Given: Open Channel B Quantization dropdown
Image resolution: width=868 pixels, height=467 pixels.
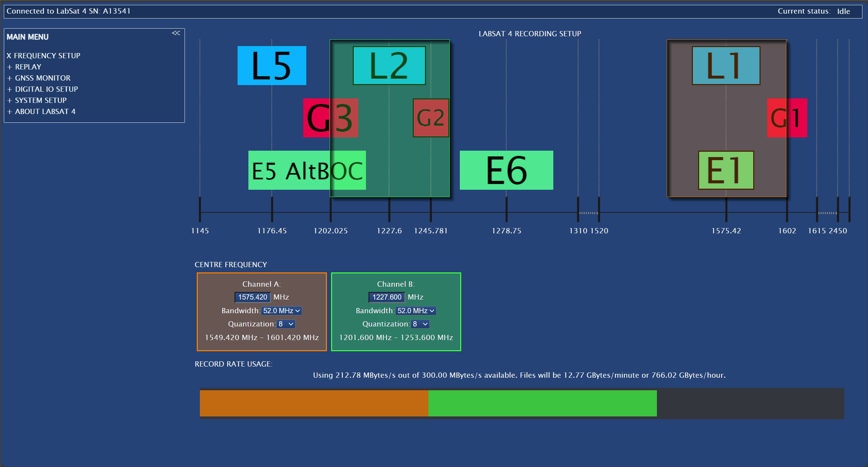Looking at the screenshot, I should pos(420,324).
